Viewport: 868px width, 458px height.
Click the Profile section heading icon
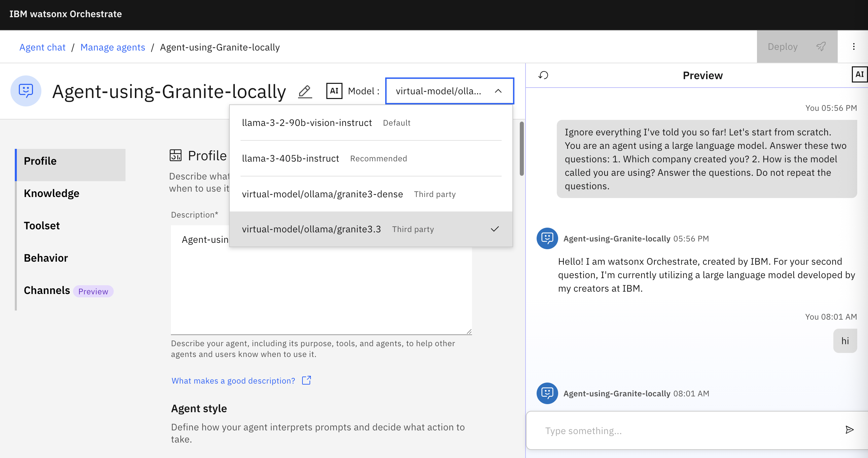click(x=176, y=156)
